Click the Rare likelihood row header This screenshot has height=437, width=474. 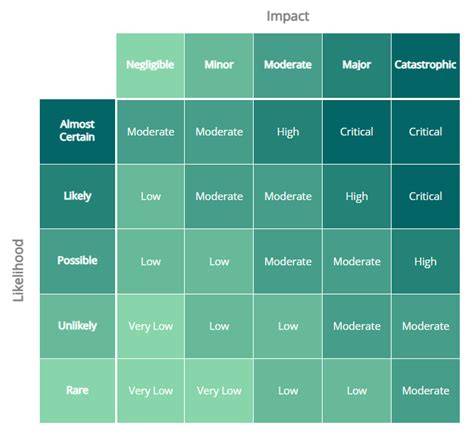coord(77,391)
